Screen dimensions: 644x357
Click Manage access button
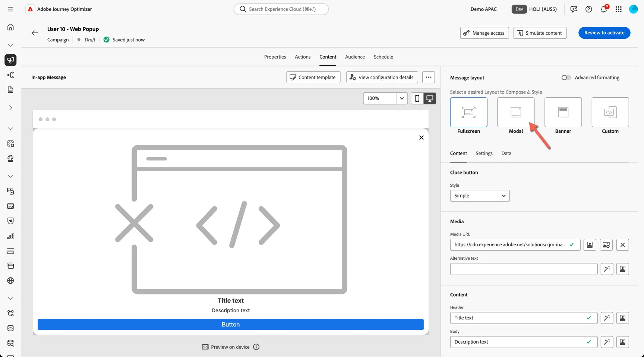tap(484, 33)
